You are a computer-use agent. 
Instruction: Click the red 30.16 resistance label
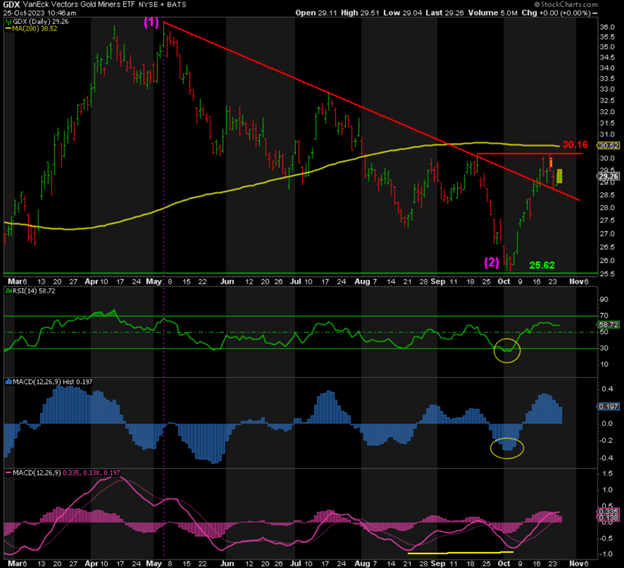(575, 145)
